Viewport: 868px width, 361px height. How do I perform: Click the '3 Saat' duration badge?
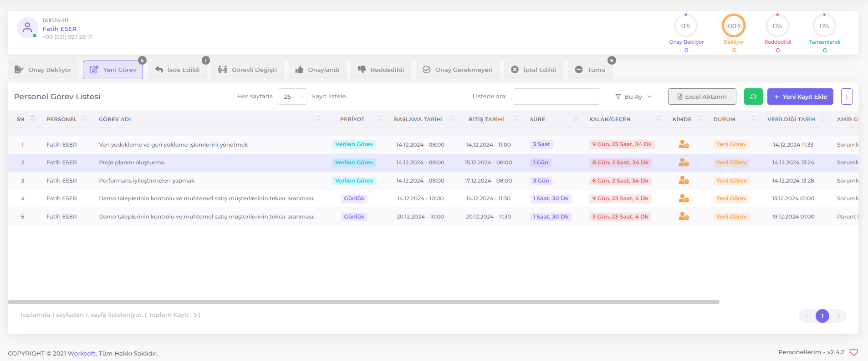pos(541,144)
